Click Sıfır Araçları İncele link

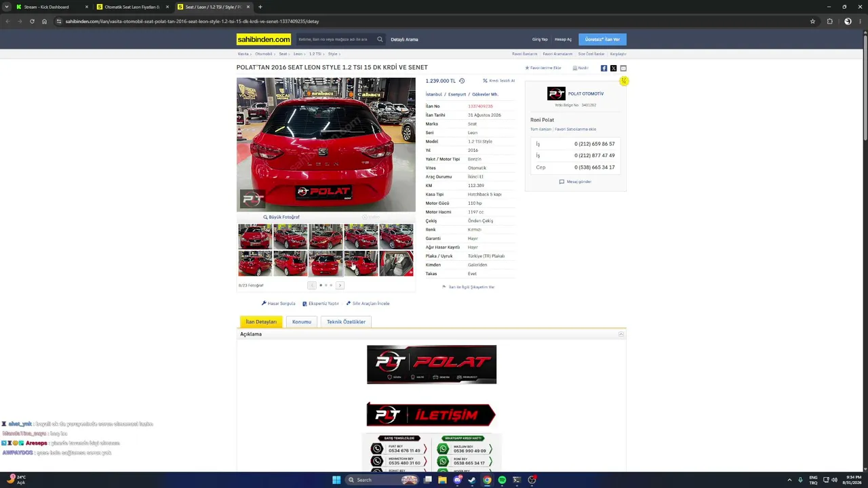[x=368, y=304]
